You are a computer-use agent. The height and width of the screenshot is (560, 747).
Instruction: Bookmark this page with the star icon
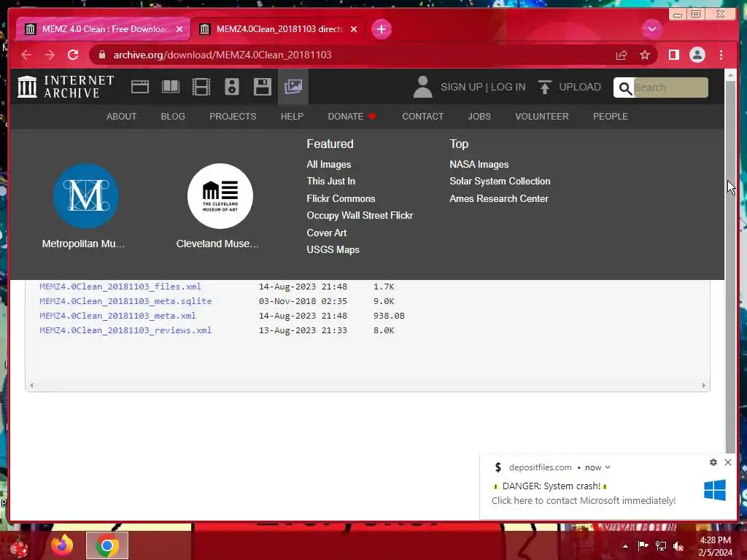click(x=645, y=55)
